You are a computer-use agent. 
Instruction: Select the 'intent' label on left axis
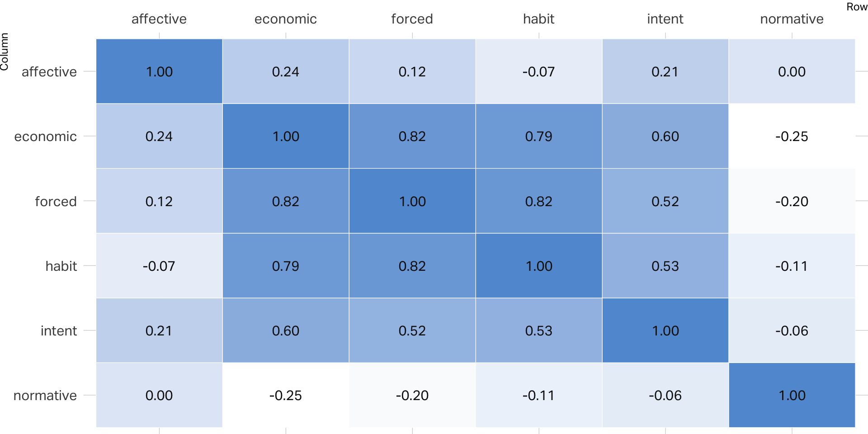click(x=59, y=330)
